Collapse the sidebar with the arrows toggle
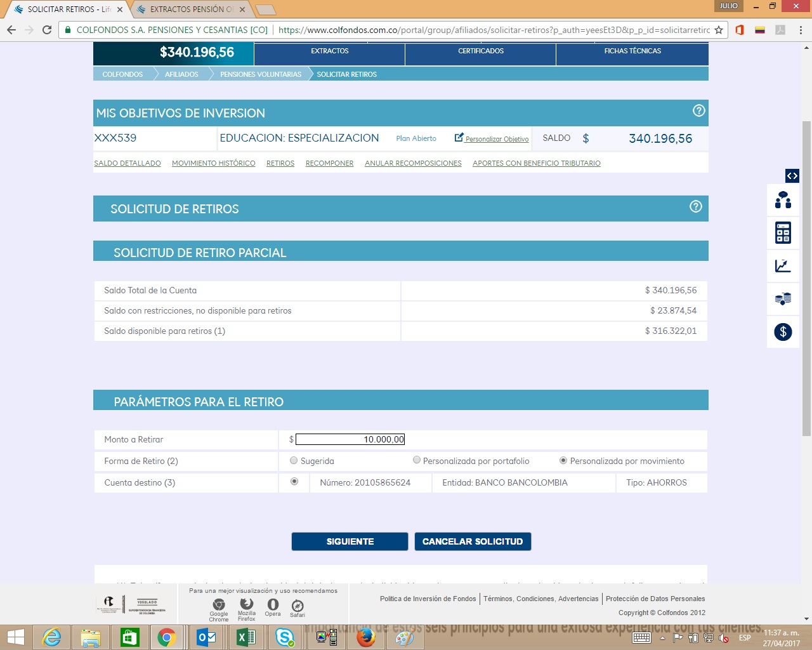 (x=792, y=176)
